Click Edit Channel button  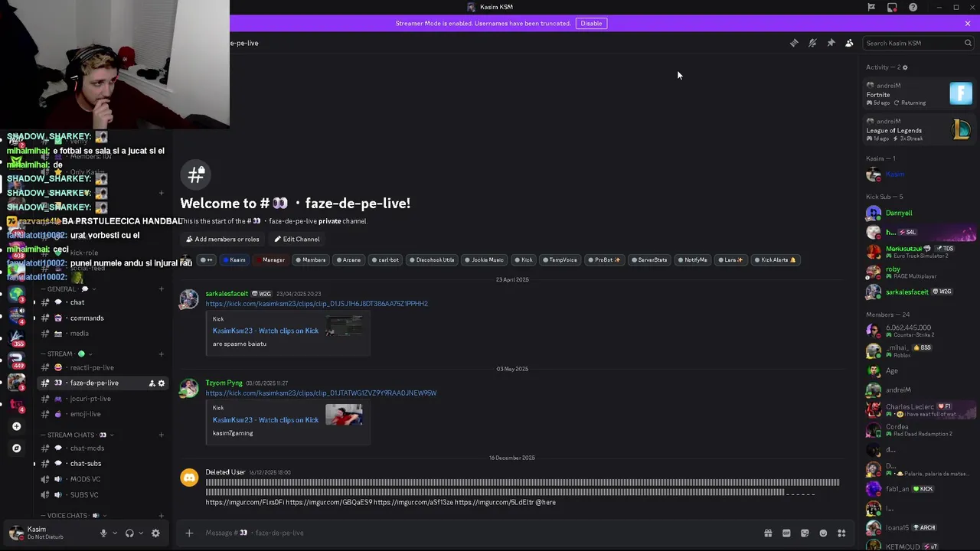pos(297,239)
